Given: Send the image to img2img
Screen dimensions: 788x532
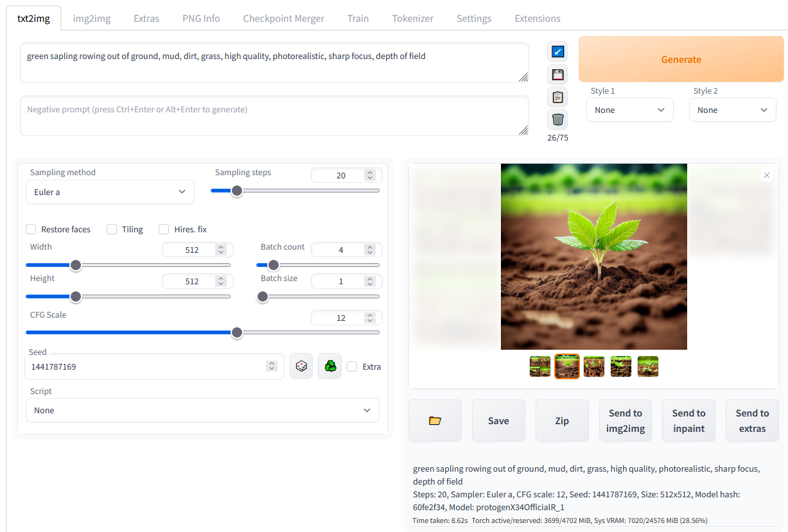Looking at the screenshot, I should pyautogui.click(x=626, y=420).
